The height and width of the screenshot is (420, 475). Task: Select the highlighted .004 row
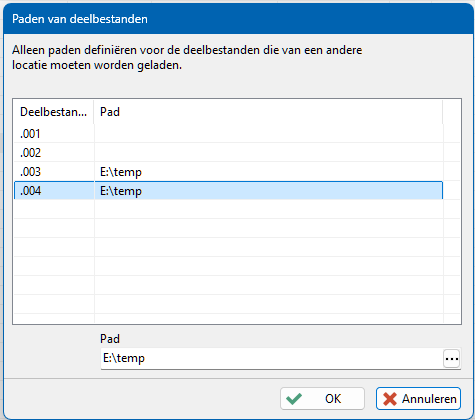[x=228, y=191]
